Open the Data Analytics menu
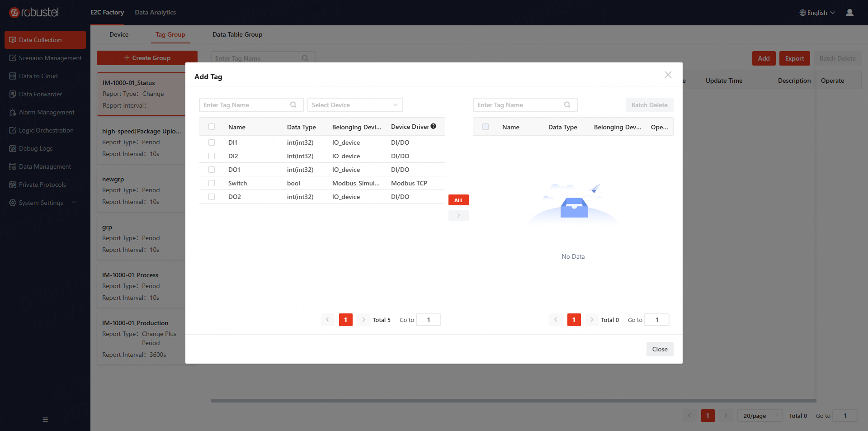This screenshot has width=868, height=431. [x=155, y=12]
